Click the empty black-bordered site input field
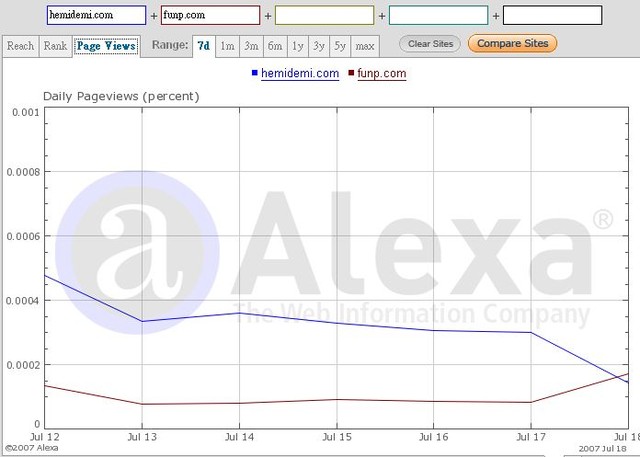Viewport: 640px width, 457px height. (553, 16)
